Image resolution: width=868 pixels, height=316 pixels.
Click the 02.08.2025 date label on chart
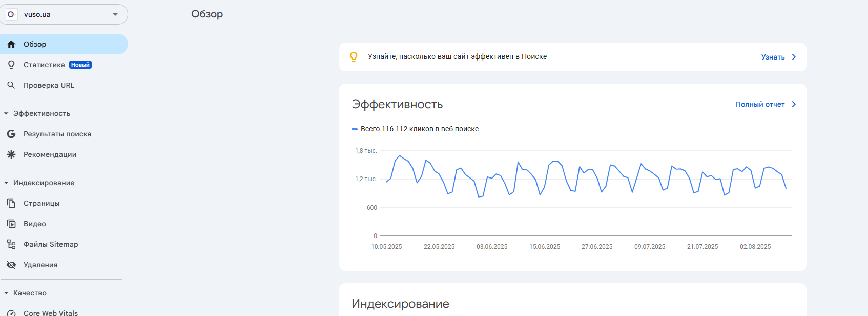click(x=755, y=247)
